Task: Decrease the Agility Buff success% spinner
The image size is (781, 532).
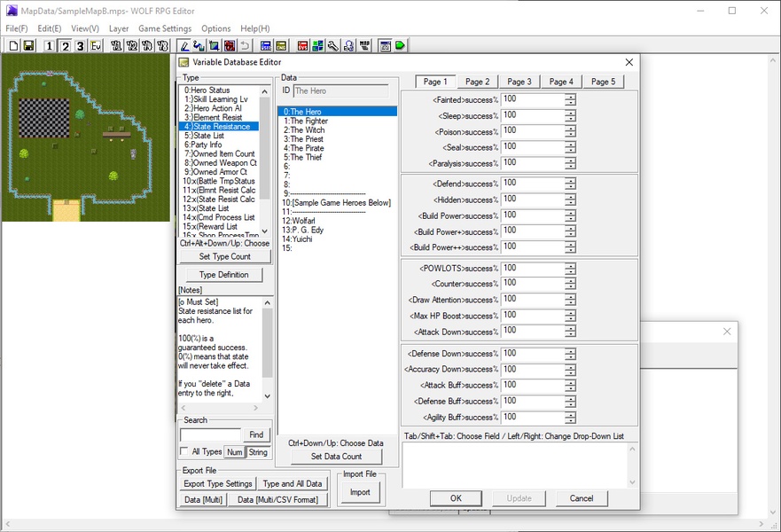Action: point(570,420)
